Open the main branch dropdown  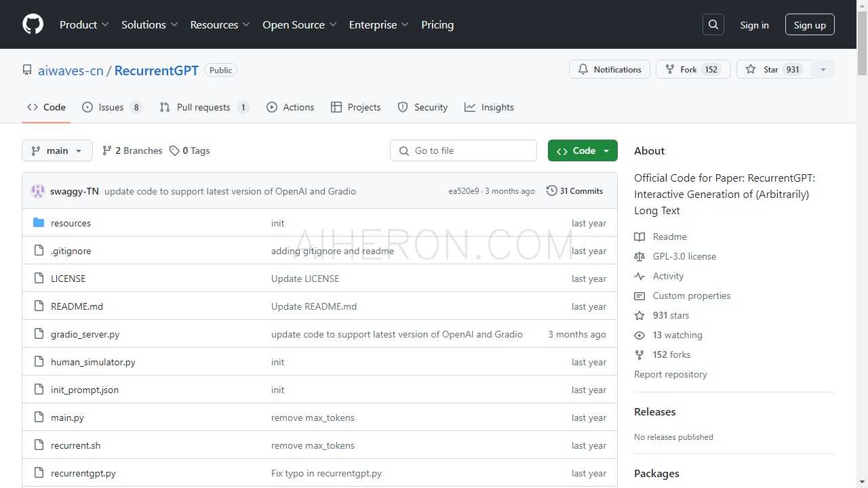pyautogui.click(x=57, y=150)
